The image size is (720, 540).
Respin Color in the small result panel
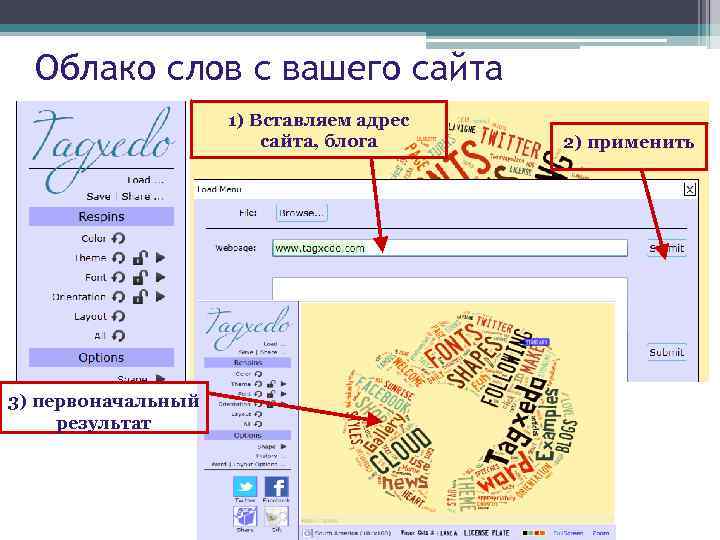[x=258, y=374]
